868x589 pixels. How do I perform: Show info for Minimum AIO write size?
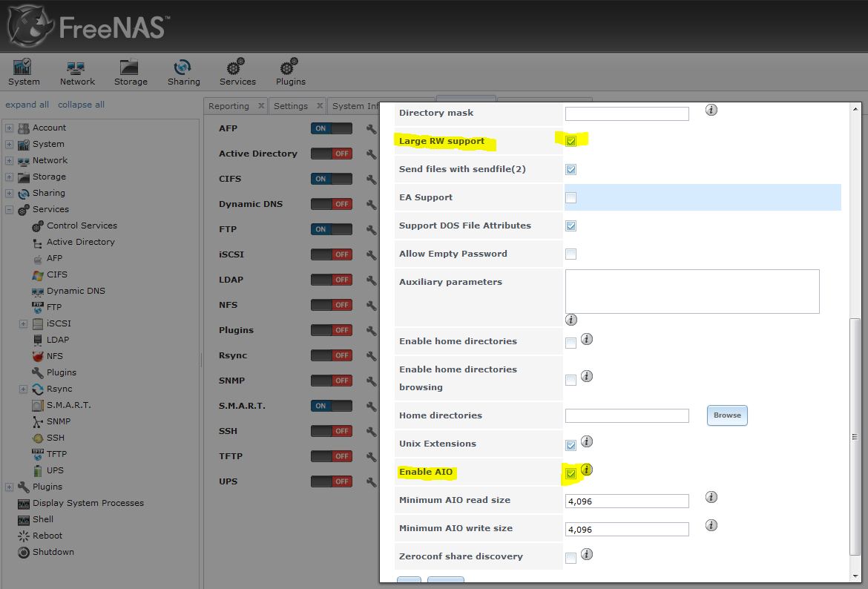(x=711, y=524)
